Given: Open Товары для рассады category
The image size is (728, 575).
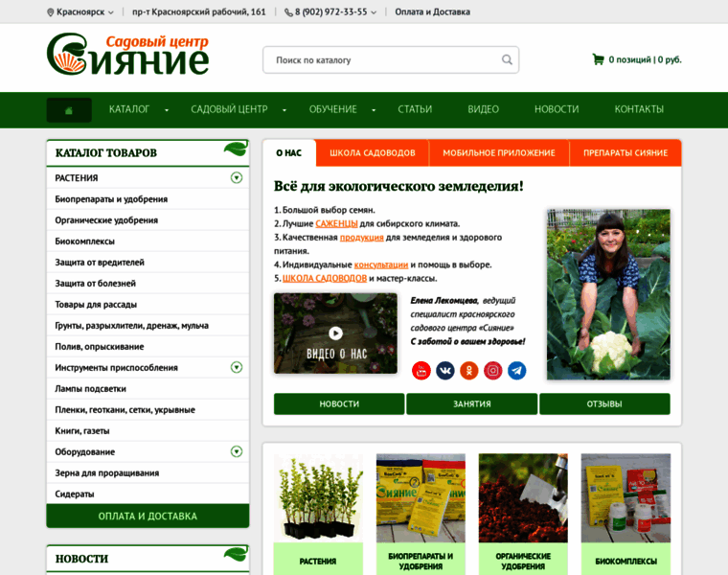Looking at the screenshot, I should pyautogui.click(x=148, y=304).
